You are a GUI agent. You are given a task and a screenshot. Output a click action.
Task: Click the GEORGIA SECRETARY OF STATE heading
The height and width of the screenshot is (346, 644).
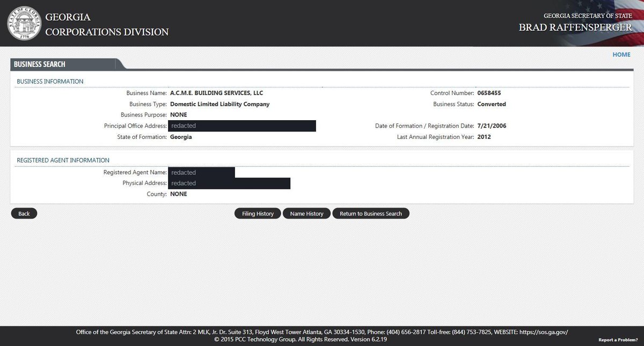[588, 16]
